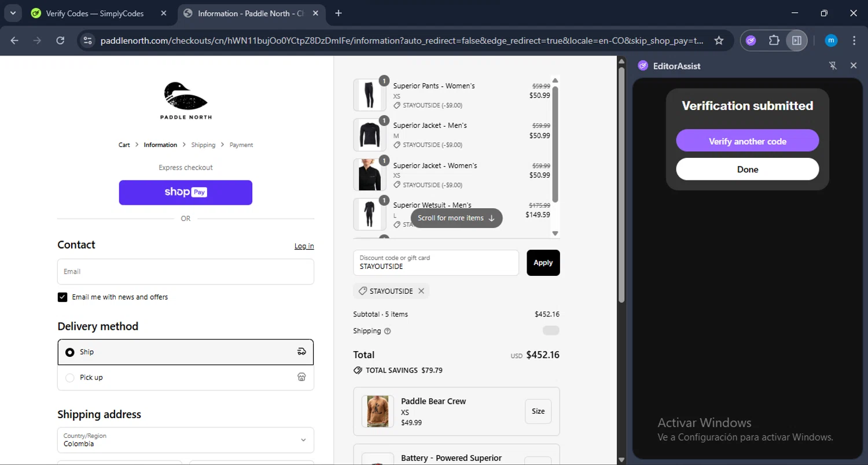Toggle the browser side panel button
Screen dimensions: 868x465
pyautogui.click(x=797, y=40)
